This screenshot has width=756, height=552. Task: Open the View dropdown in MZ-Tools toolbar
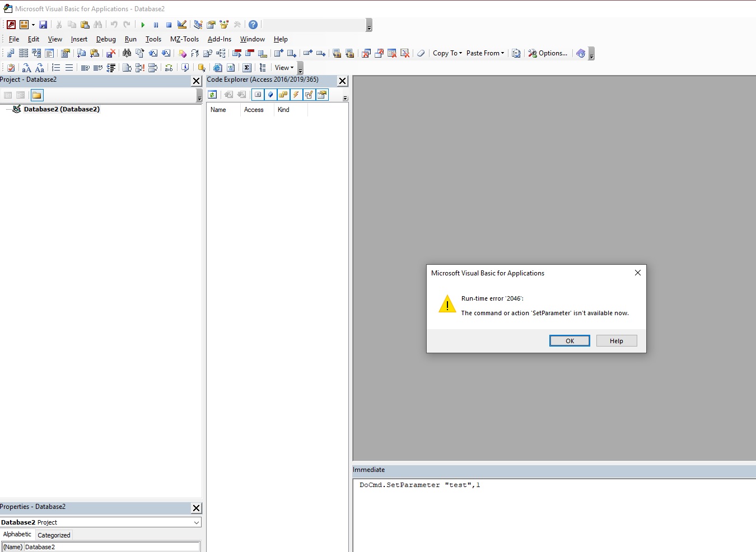(284, 68)
